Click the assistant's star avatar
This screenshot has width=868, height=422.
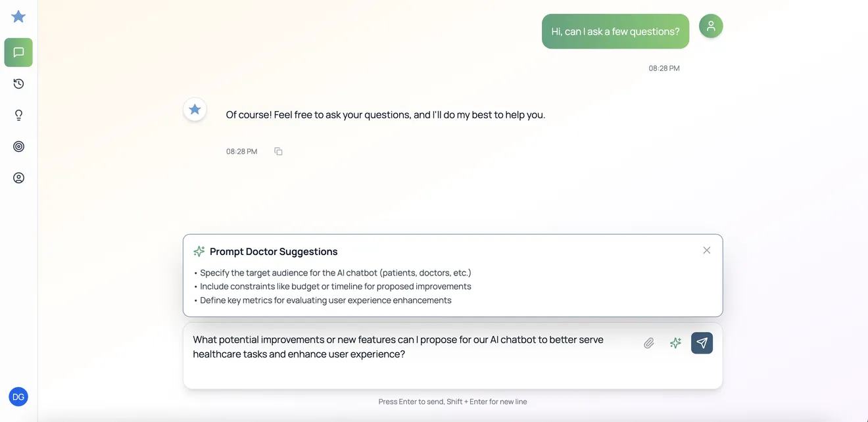click(x=194, y=109)
